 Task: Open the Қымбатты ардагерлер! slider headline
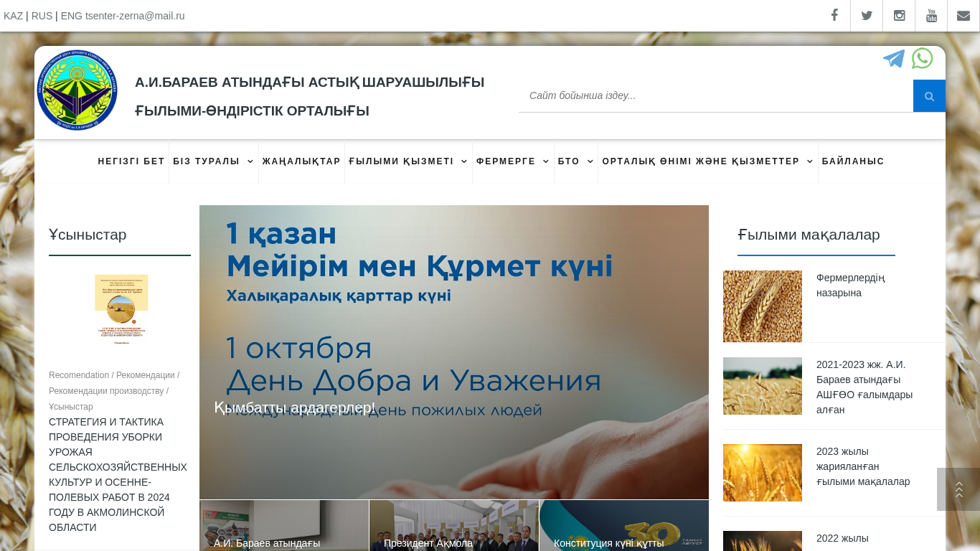click(x=294, y=408)
